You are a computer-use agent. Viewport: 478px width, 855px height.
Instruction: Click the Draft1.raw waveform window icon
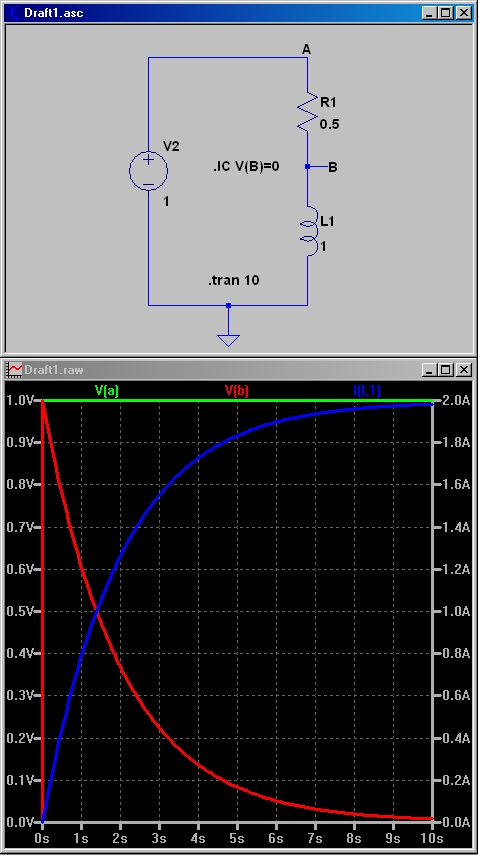coord(14,369)
